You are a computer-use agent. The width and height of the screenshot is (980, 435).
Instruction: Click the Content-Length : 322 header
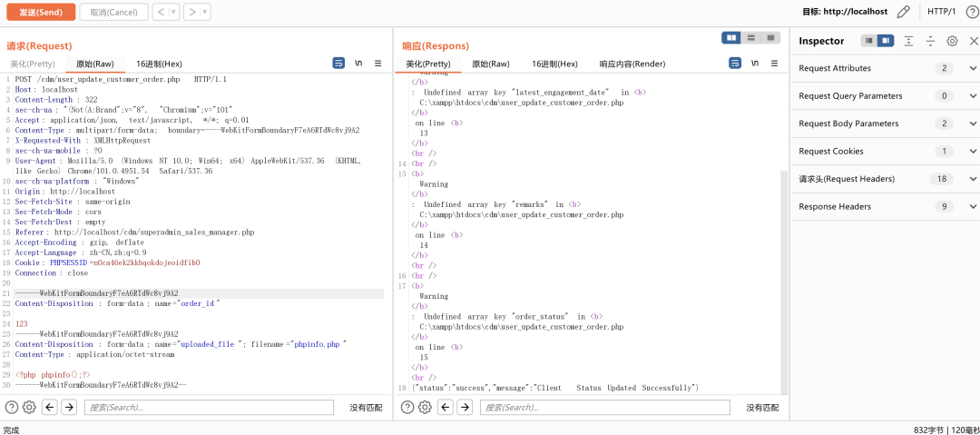tap(55, 100)
